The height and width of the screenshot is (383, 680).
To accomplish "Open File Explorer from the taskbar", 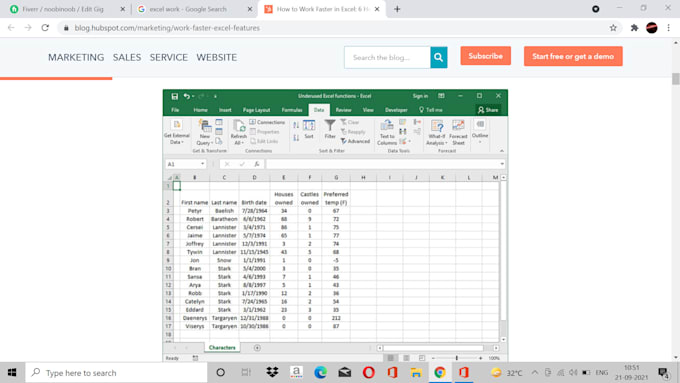I will pos(416,373).
